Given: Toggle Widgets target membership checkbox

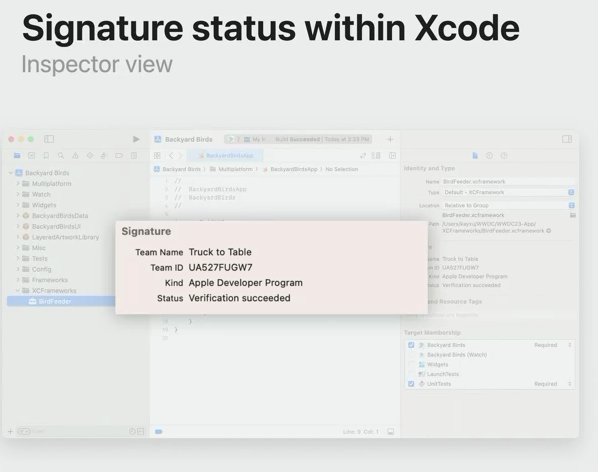Looking at the screenshot, I should click(x=411, y=364).
